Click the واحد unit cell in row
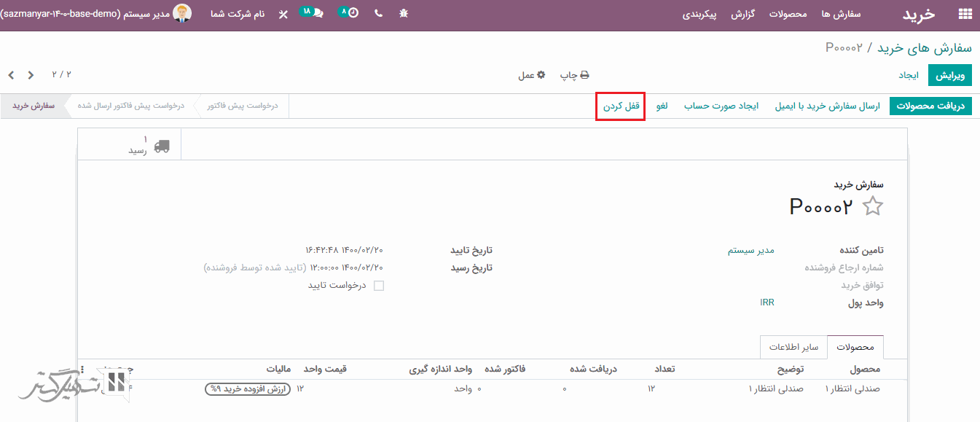980x422 pixels. click(463, 389)
